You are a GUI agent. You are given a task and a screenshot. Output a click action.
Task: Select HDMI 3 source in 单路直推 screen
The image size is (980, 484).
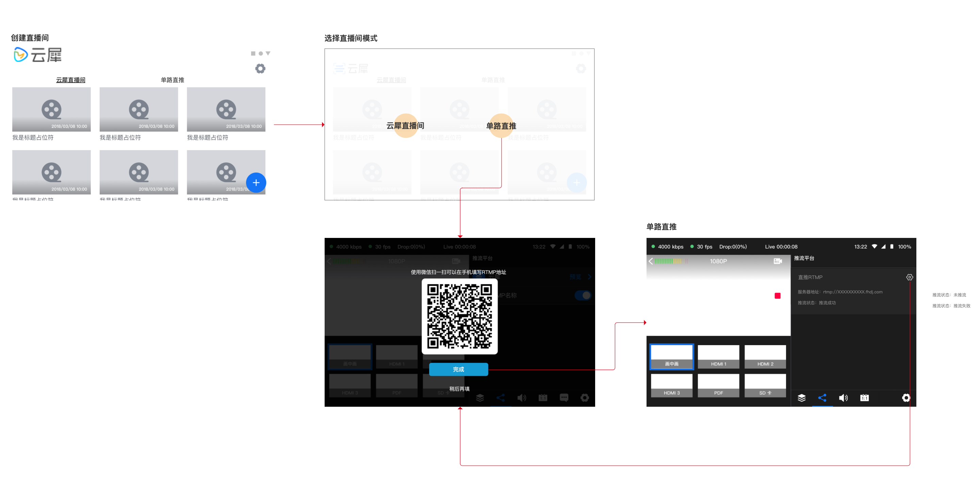click(672, 385)
